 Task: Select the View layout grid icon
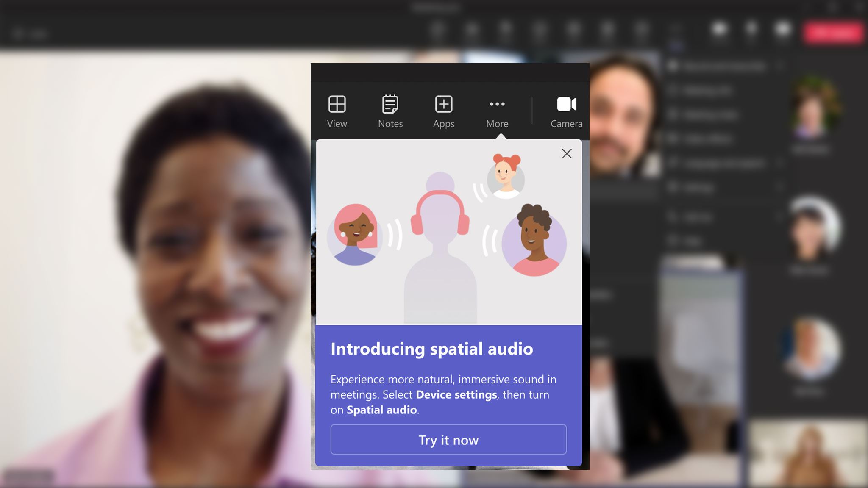pyautogui.click(x=337, y=111)
